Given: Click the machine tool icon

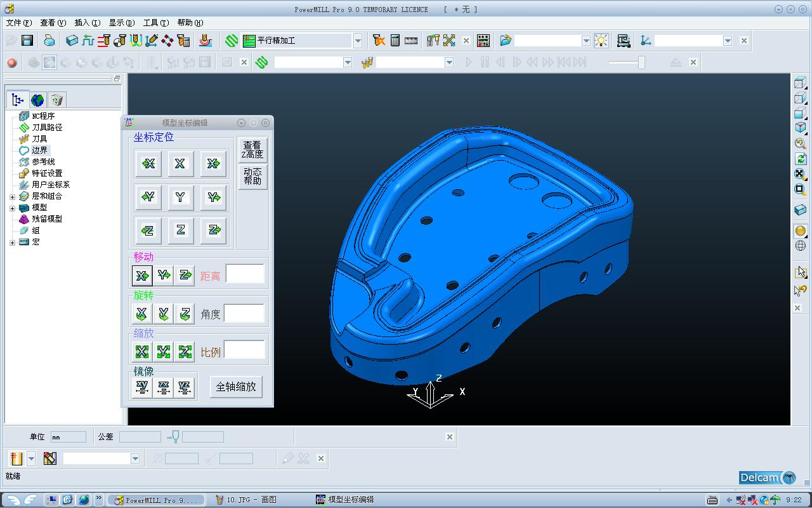Looking at the screenshot, I should pyautogui.click(x=624, y=41).
